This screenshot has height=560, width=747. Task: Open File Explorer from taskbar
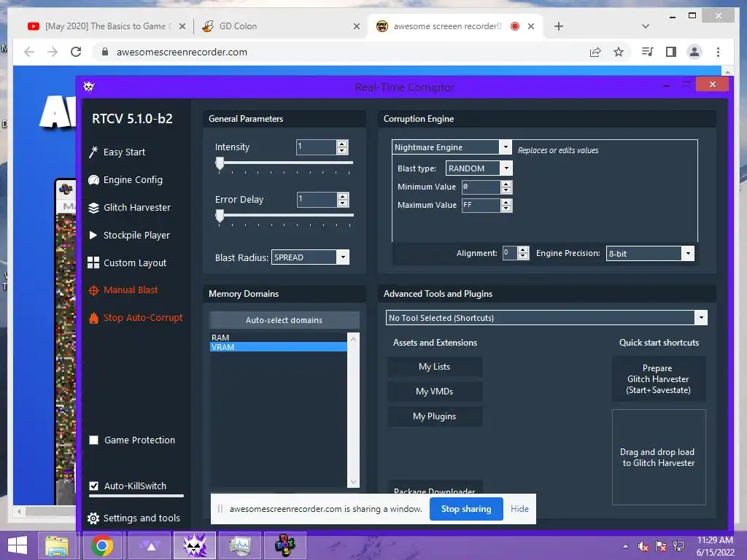(57, 545)
